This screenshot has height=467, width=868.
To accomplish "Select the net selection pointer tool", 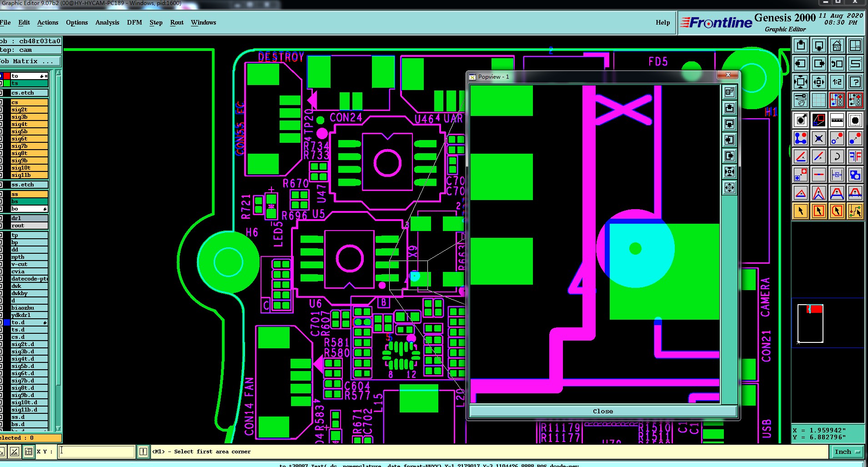I will click(855, 211).
